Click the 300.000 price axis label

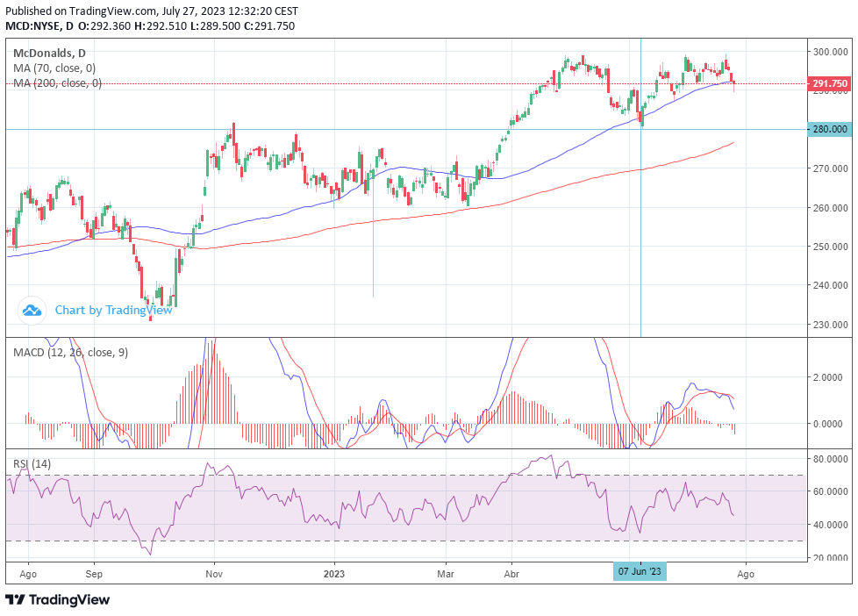pyautogui.click(x=831, y=52)
